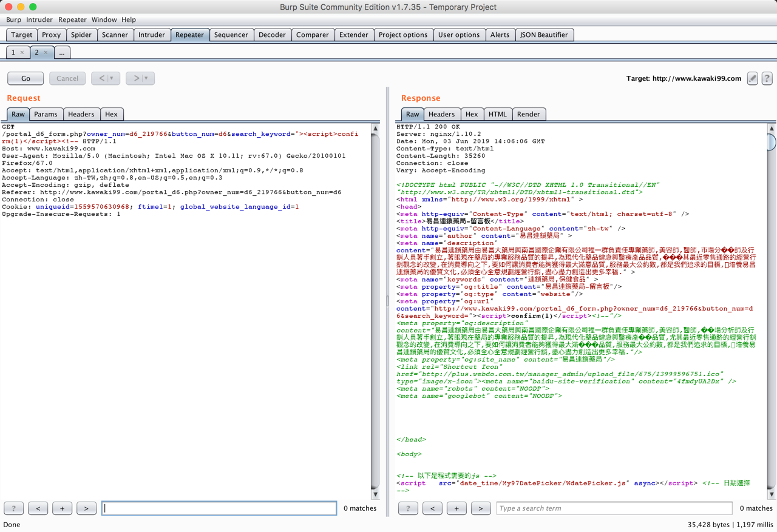Show request Headers view
Image resolution: width=777 pixels, height=532 pixels.
[81, 114]
